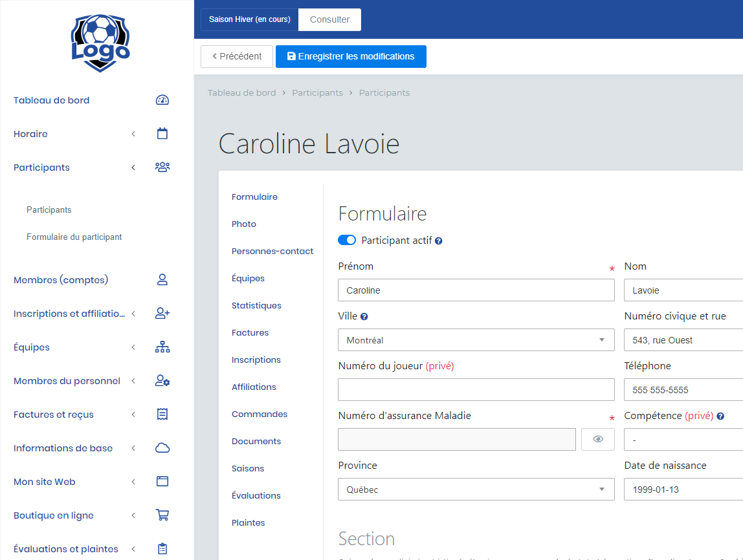Go back with the Précédent button
The image size is (743, 560).
(x=237, y=56)
